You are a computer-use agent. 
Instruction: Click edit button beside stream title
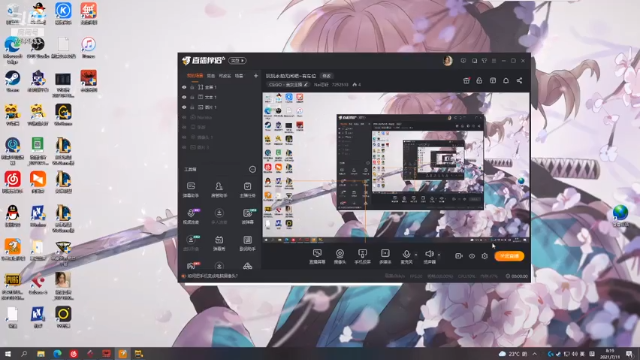[x=327, y=76]
